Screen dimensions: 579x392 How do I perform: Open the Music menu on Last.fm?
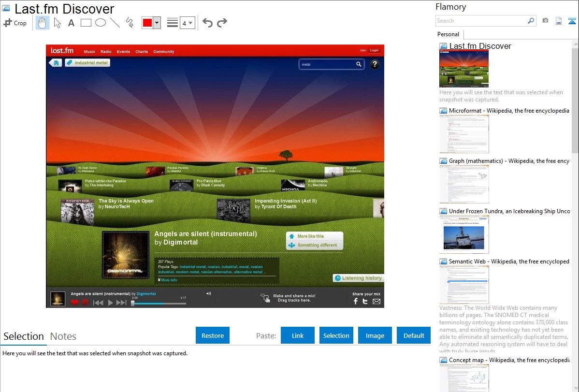[89, 52]
